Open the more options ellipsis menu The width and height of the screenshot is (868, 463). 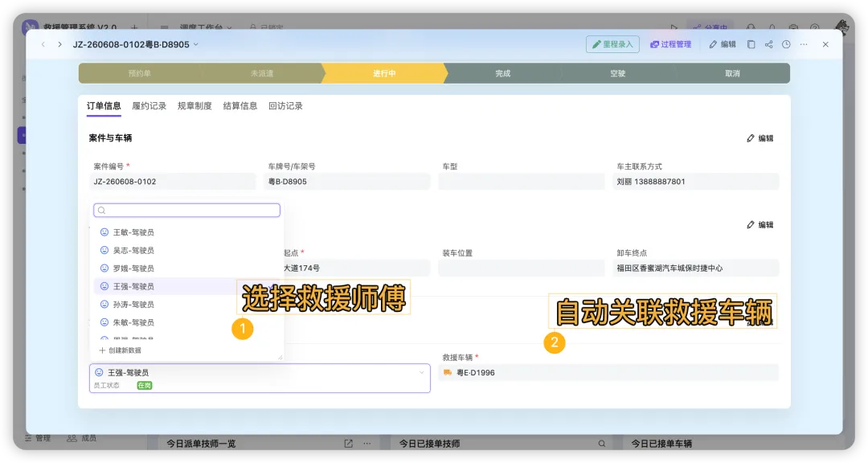click(x=804, y=44)
